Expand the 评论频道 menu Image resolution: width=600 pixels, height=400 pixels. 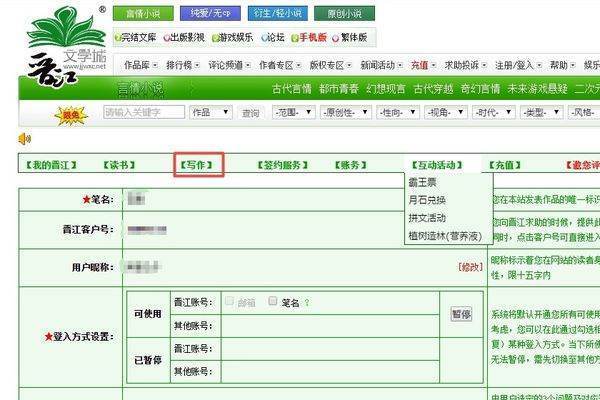pyautogui.click(x=229, y=65)
